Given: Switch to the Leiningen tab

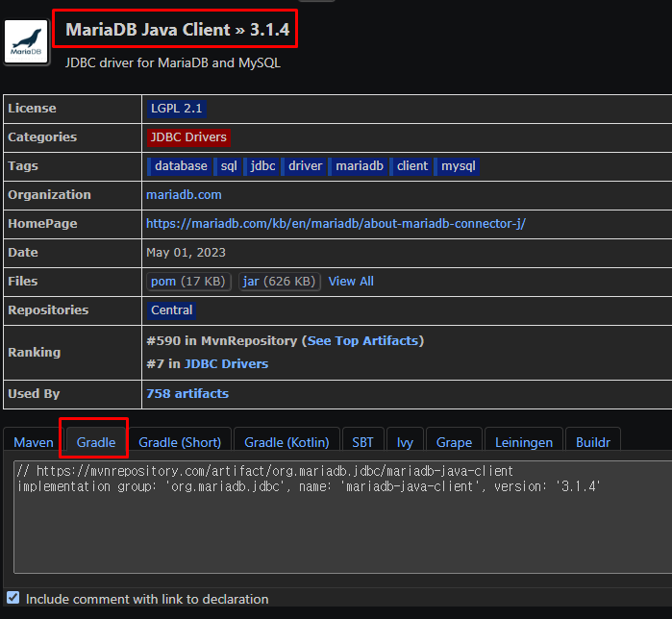Looking at the screenshot, I should pos(524,442).
